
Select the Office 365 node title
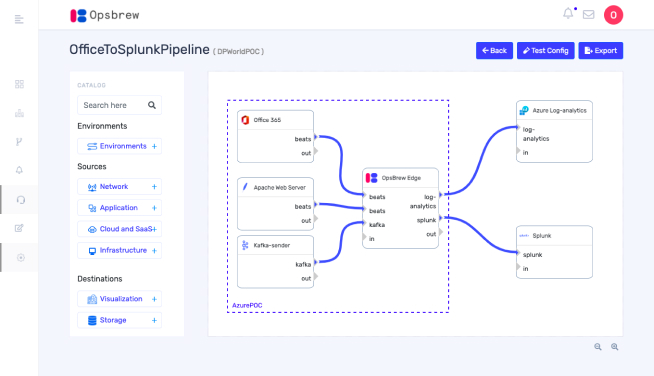[x=267, y=120]
